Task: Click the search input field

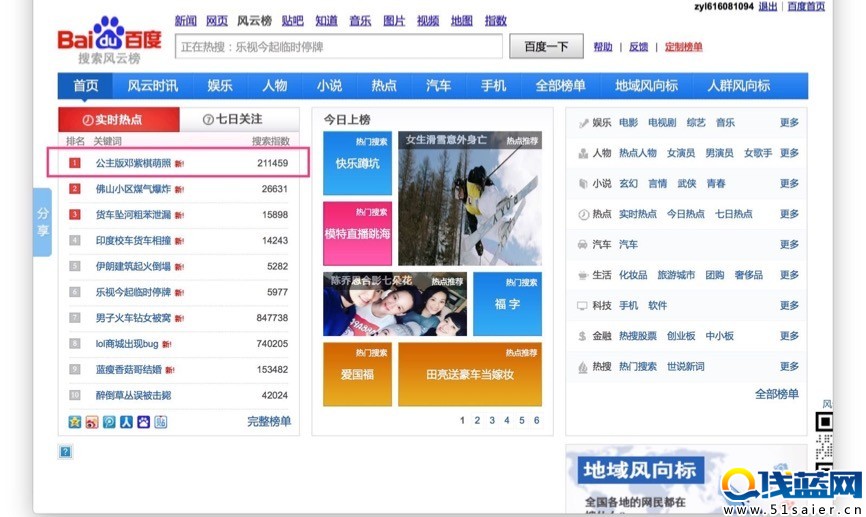Action: pyautogui.click(x=338, y=47)
